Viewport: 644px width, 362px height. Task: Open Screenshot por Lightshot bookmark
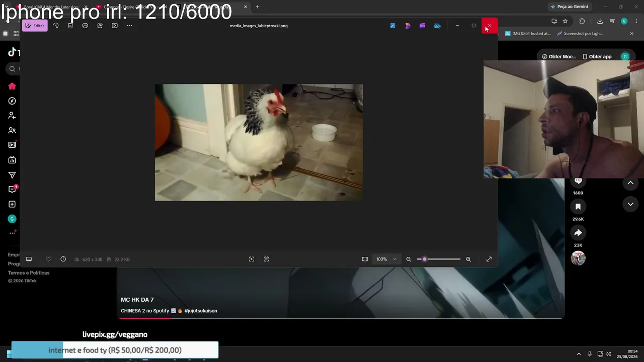[x=580, y=34]
